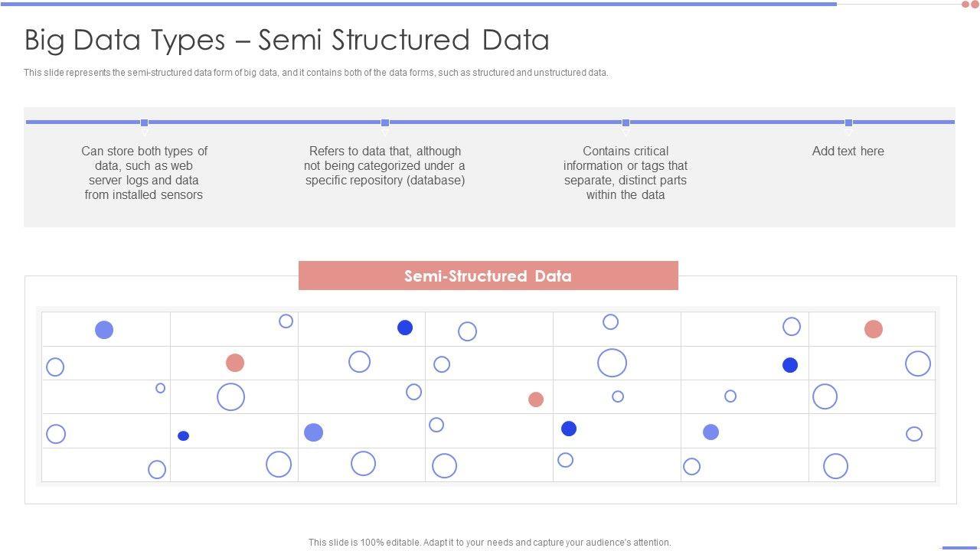The width and height of the screenshot is (980, 551).
Task: Pick the salmon dot in the grid's third row
Action: point(536,399)
